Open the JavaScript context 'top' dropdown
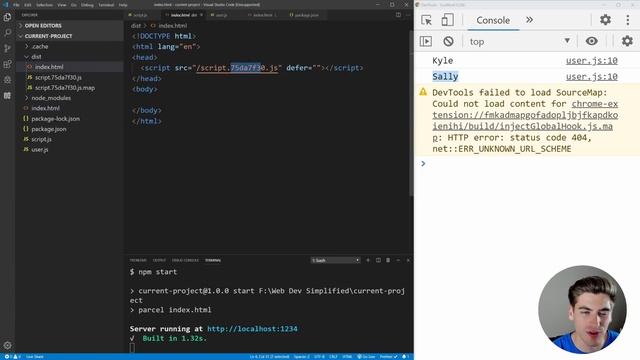Screen dimensions: 640x360 coord(520,41)
